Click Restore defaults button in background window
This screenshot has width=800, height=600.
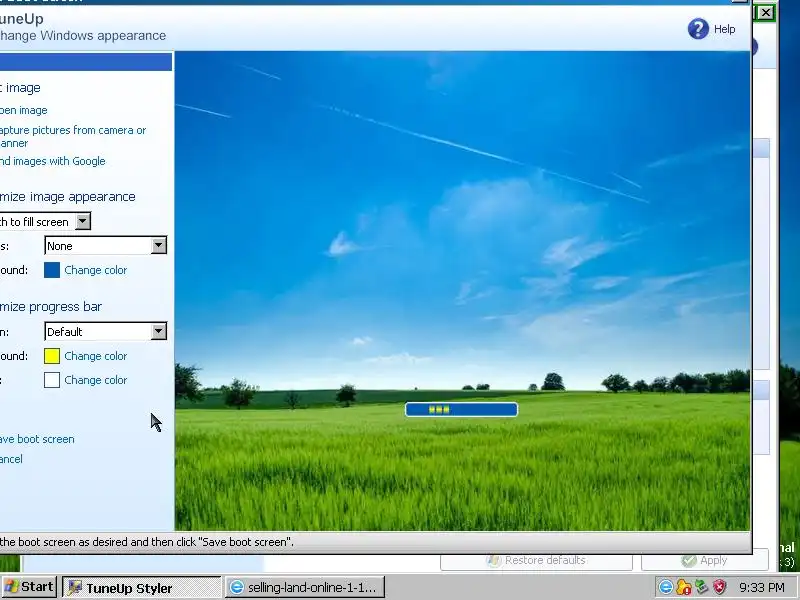pos(536,561)
